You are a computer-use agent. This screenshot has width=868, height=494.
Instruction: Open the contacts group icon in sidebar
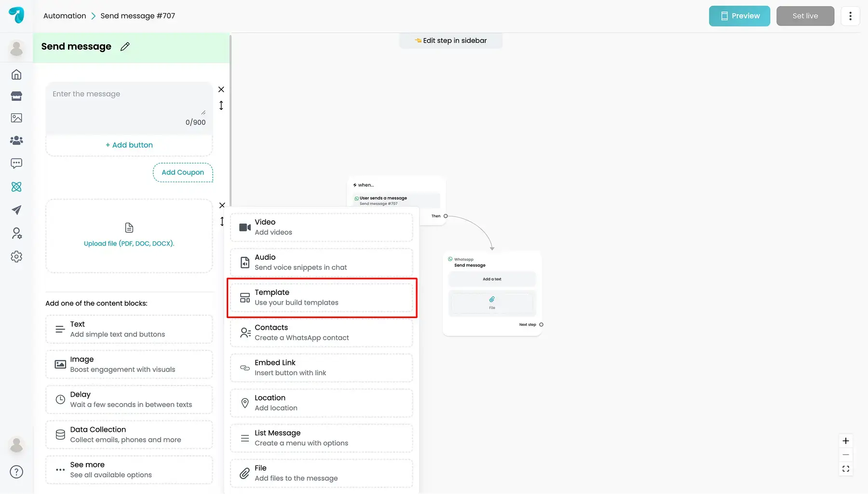click(x=16, y=140)
